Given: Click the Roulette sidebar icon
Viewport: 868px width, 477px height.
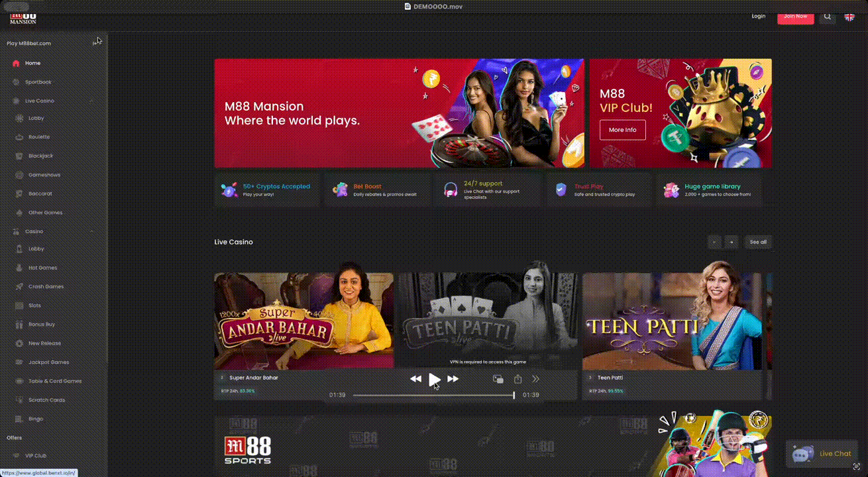Looking at the screenshot, I should pos(19,137).
